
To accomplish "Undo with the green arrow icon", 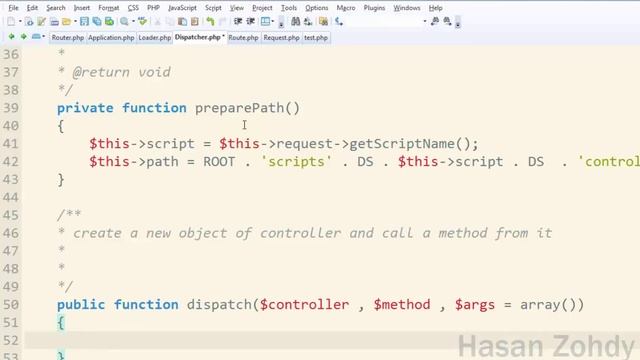I will [x=210, y=22].
